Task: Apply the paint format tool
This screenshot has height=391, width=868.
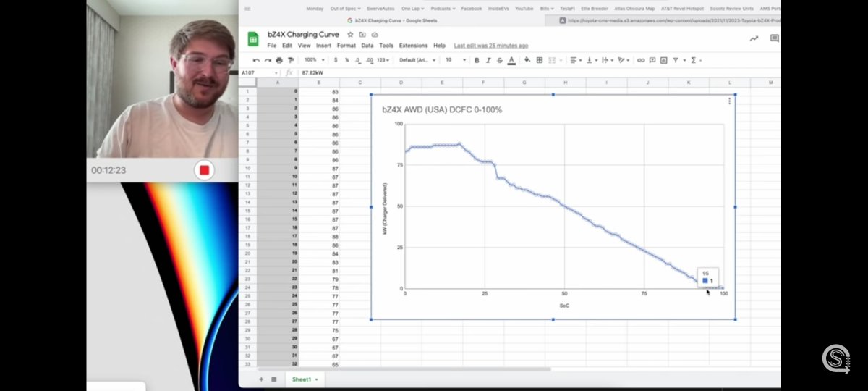Action: [290, 60]
